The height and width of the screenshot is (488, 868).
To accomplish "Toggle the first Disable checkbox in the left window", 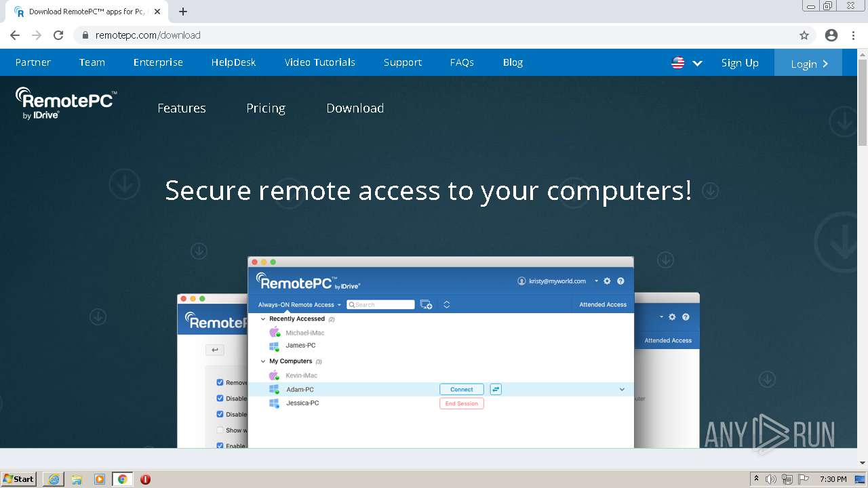I will point(220,399).
